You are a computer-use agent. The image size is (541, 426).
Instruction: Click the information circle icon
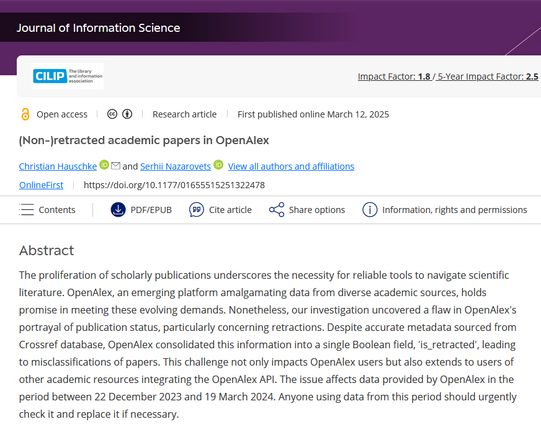tap(370, 210)
